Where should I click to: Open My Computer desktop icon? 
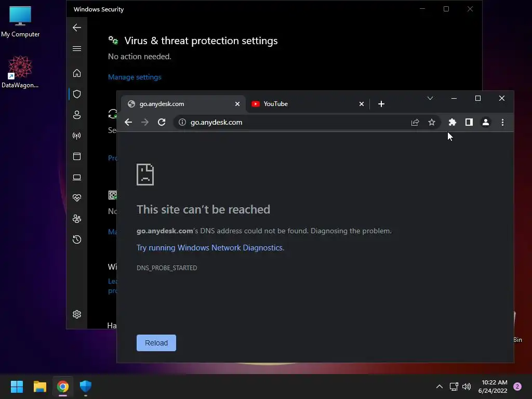[20, 21]
